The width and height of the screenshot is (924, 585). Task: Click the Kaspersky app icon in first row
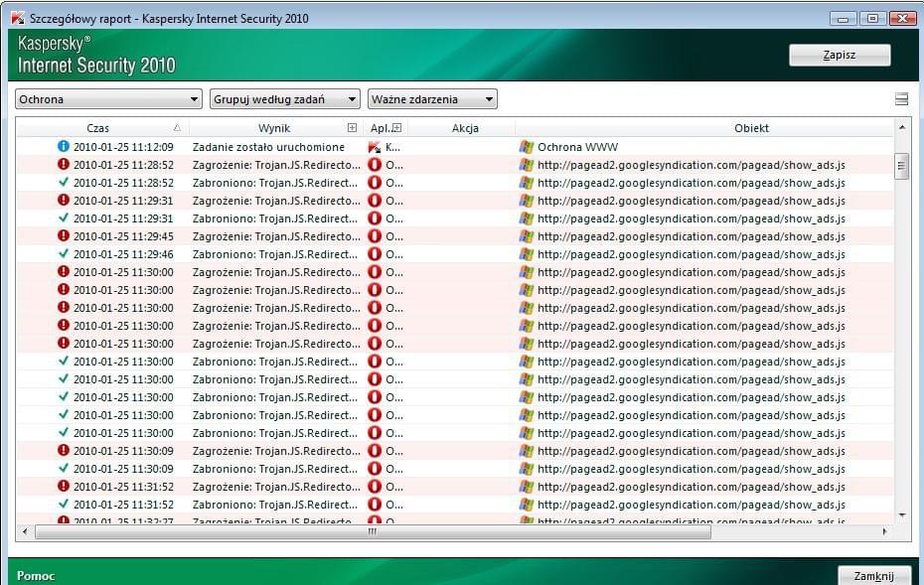375,147
